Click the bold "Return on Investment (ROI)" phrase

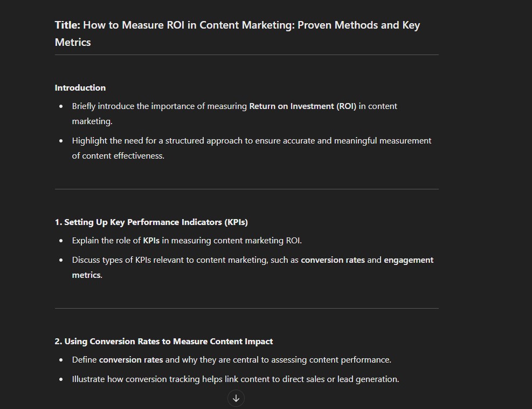click(302, 106)
